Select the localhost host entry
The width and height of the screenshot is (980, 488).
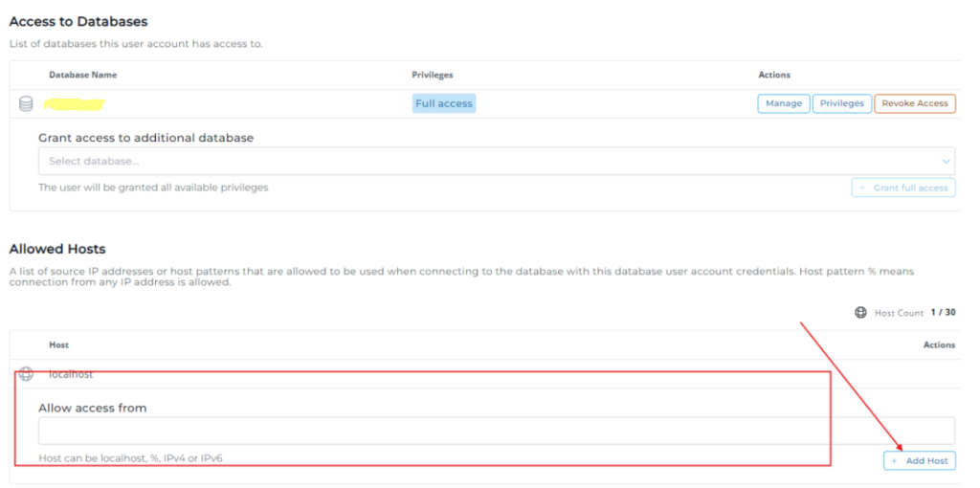(x=71, y=374)
